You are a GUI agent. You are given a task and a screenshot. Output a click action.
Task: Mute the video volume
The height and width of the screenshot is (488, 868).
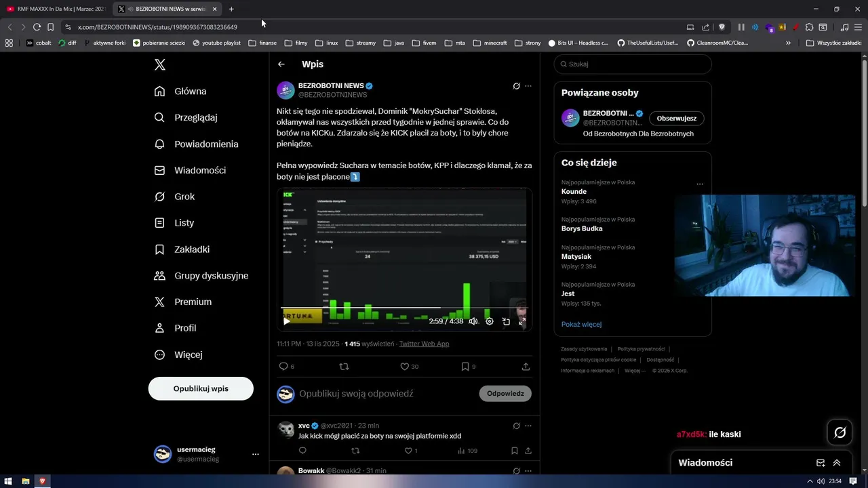pos(473,321)
